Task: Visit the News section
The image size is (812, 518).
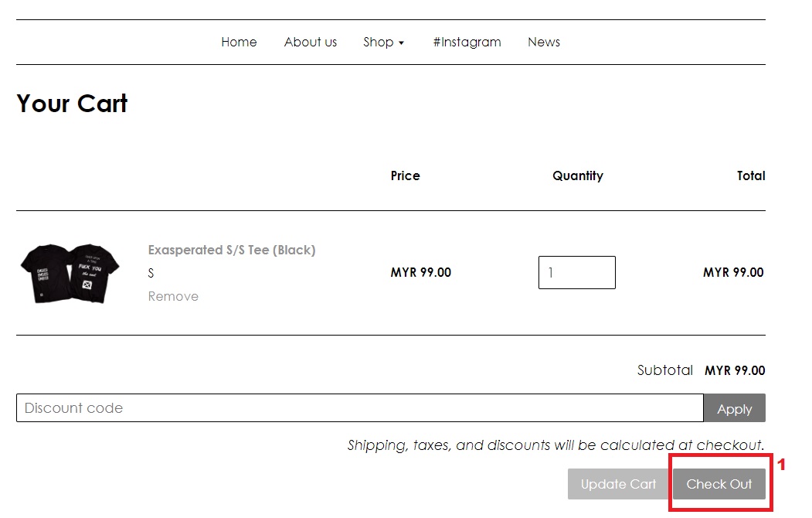Action: pos(544,42)
